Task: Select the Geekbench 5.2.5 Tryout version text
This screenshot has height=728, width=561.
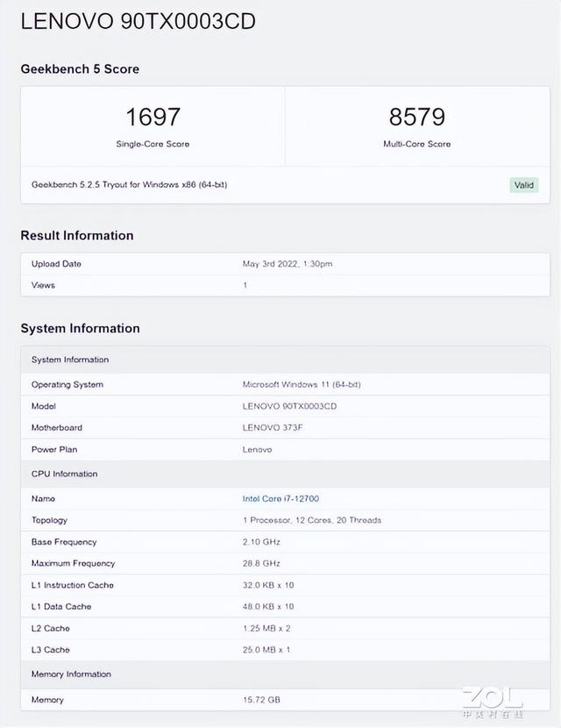Action: pyautogui.click(x=129, y=185)
